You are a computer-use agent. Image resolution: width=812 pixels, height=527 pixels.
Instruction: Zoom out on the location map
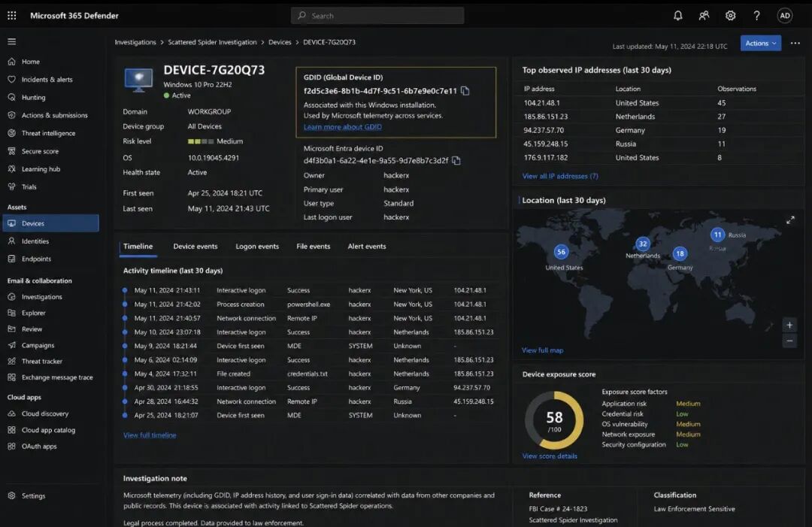pyautogui.click(x=789, y=340)
